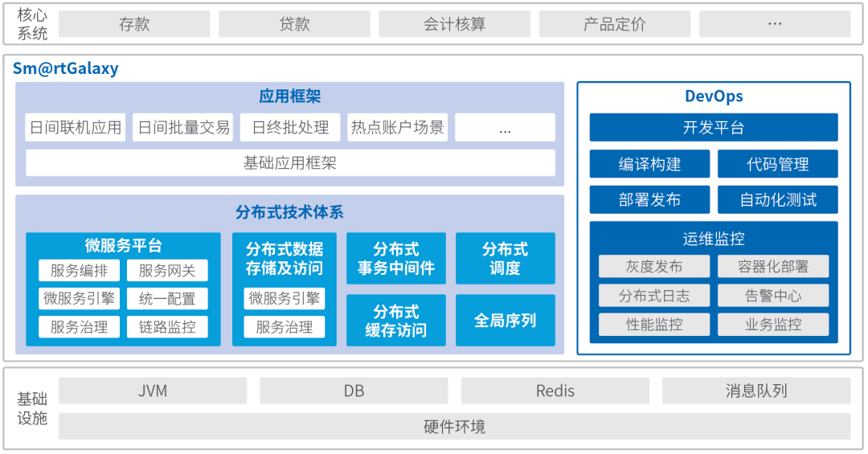Click the Redis infrastructure block

[555, 391]
